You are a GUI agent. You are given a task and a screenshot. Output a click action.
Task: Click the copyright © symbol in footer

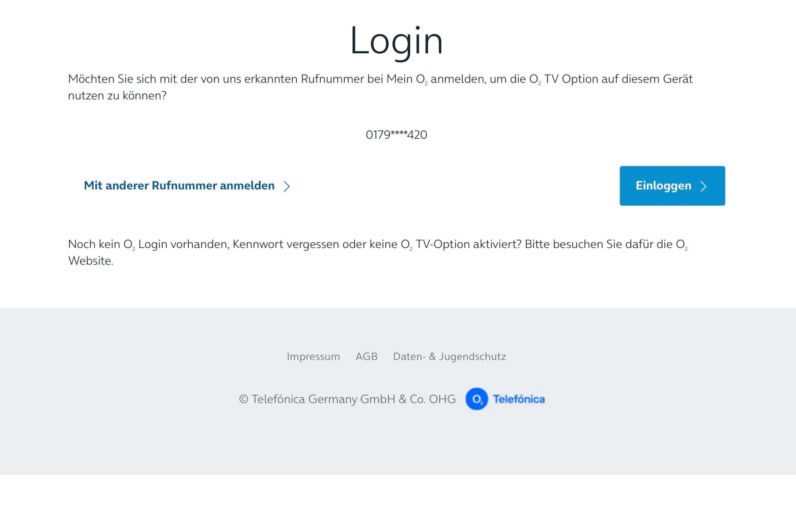pyautogui.click(x=244, y=399)
